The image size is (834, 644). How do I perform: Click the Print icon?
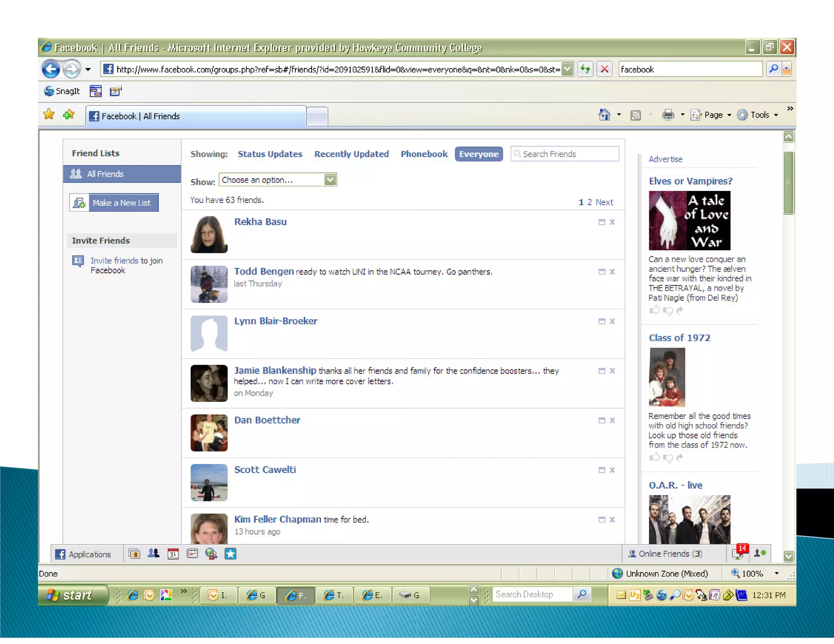point(668,115)
